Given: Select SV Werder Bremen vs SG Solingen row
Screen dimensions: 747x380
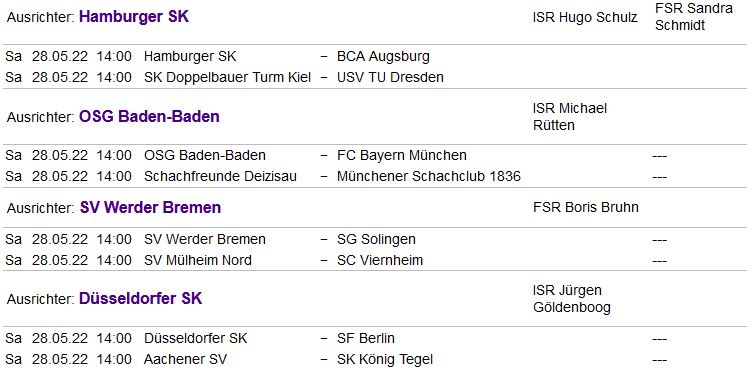Looking at the screenshot, I should (x=374, y=239).
